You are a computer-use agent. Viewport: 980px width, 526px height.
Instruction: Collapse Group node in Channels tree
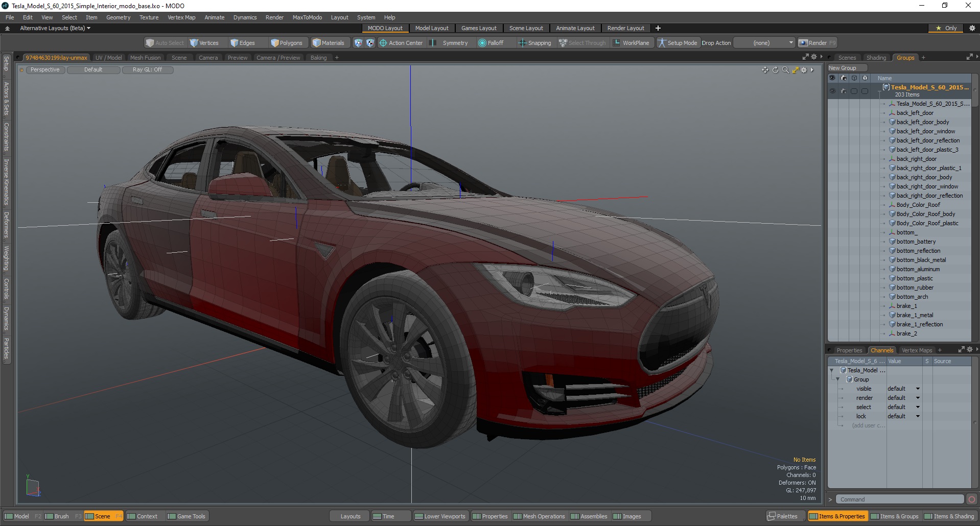point(838,379)
